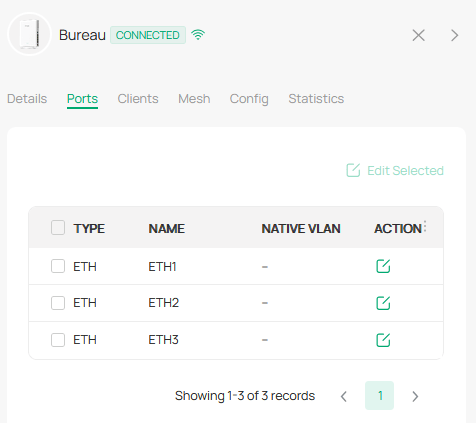Edit the ETH1 port row
Viewport: 476px width, 423px height.
coord(383,266)
